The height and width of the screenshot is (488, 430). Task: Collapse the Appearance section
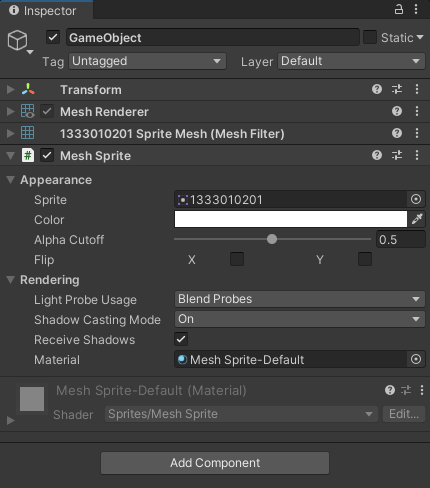pyautogui.click(x=11, y=180)
